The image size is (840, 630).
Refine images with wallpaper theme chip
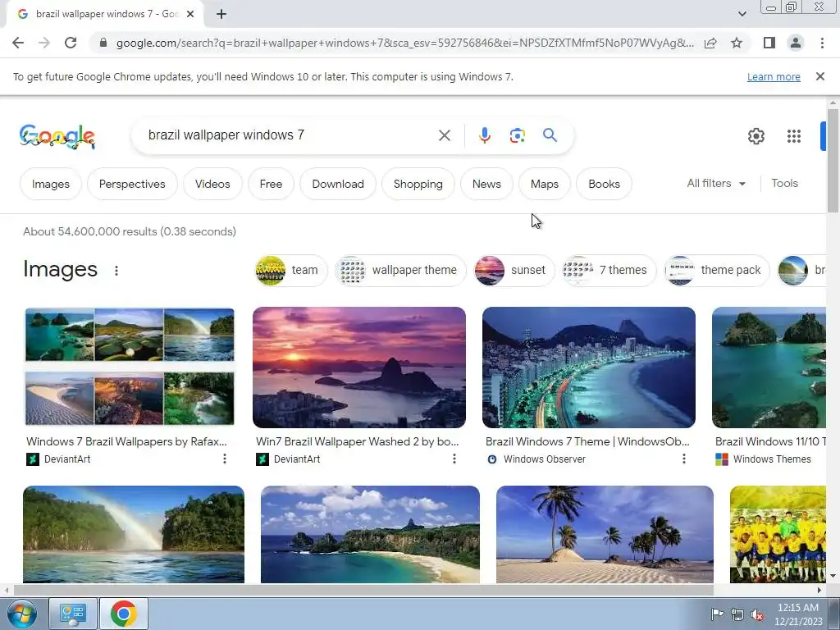400,270
